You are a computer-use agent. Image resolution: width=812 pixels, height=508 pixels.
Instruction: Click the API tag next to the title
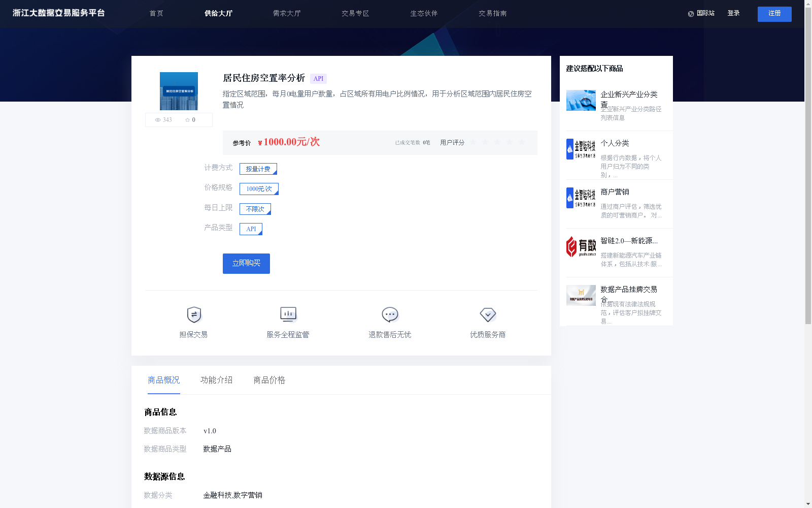click(318, 79)
